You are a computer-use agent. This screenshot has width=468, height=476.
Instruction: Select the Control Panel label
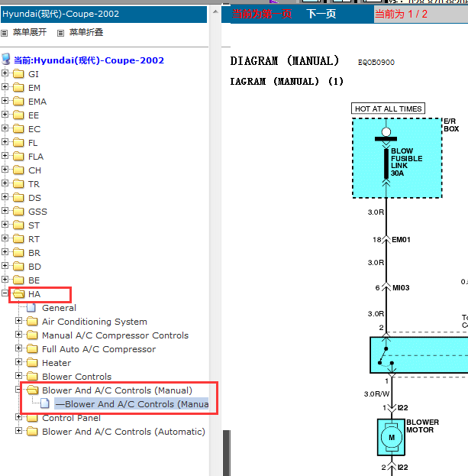click(x=71, y=418)
